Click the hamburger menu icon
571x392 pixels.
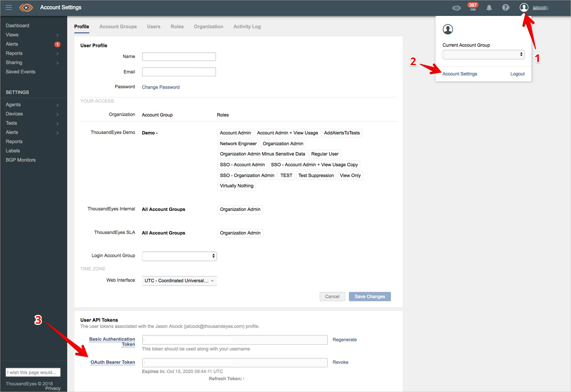(x=9, y=8)
